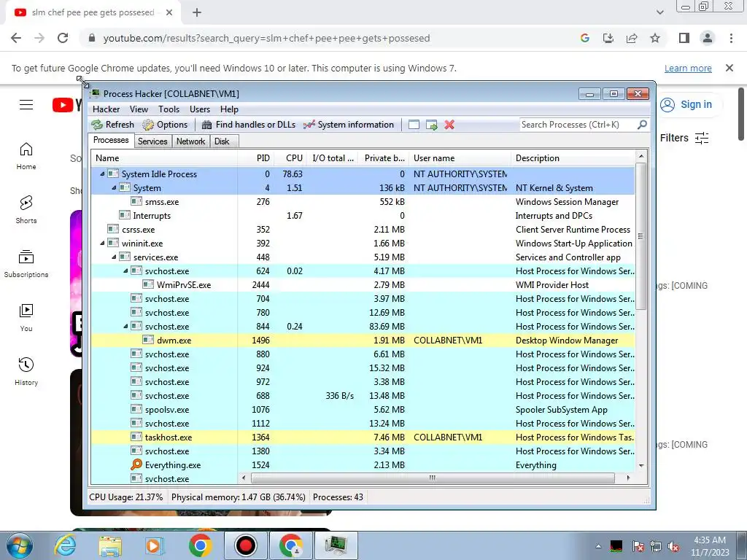This screenshot has width=747, height=560.
Task: Click the red X terminate window icon
Action: [x=449, y=125]
